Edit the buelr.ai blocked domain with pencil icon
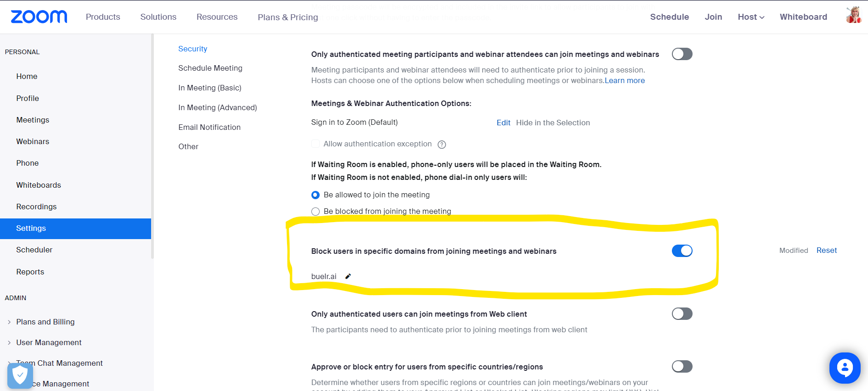868x391 pixels. 348,276
